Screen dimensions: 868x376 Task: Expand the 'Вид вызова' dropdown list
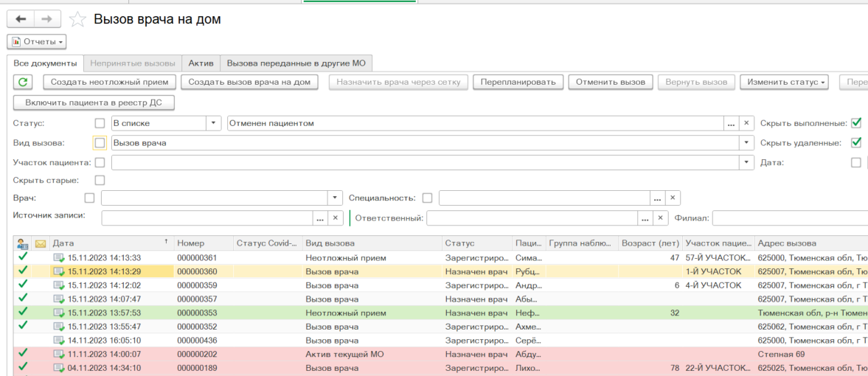point(747,143)
